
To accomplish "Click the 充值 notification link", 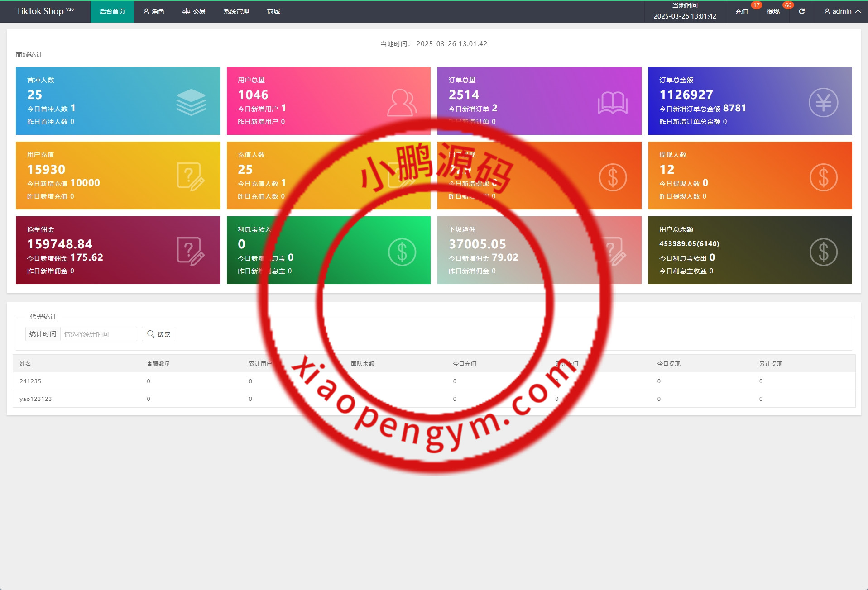I will pos(741,11).
